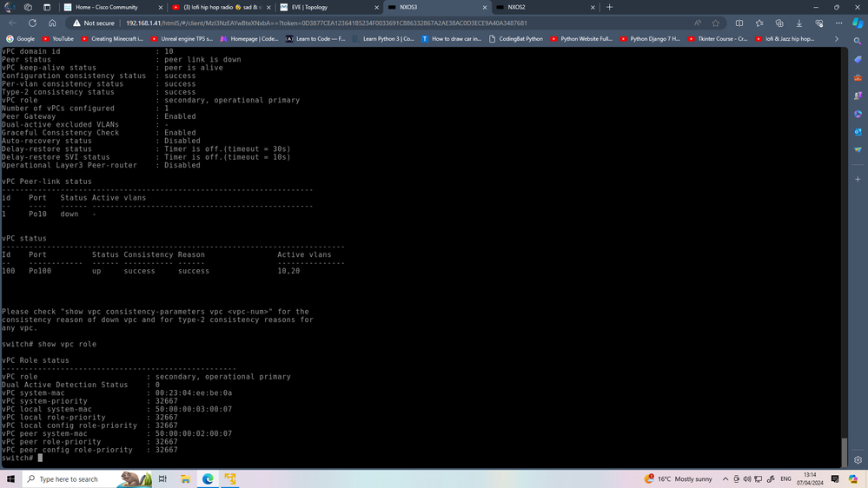868x488 pixels.
Task: Open lofi & Jazz hip hop bookmark
Action: tap(785, 39)
